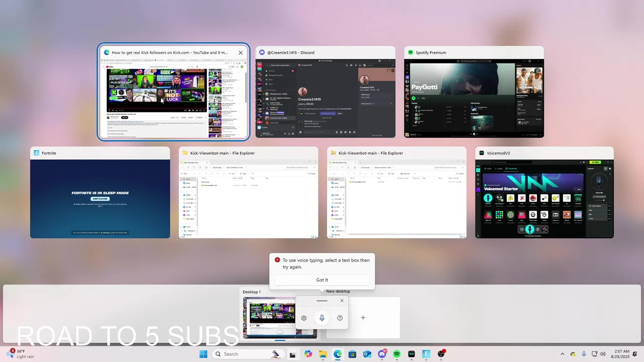Click Discord icon in Discord window title

click(262, 52)
